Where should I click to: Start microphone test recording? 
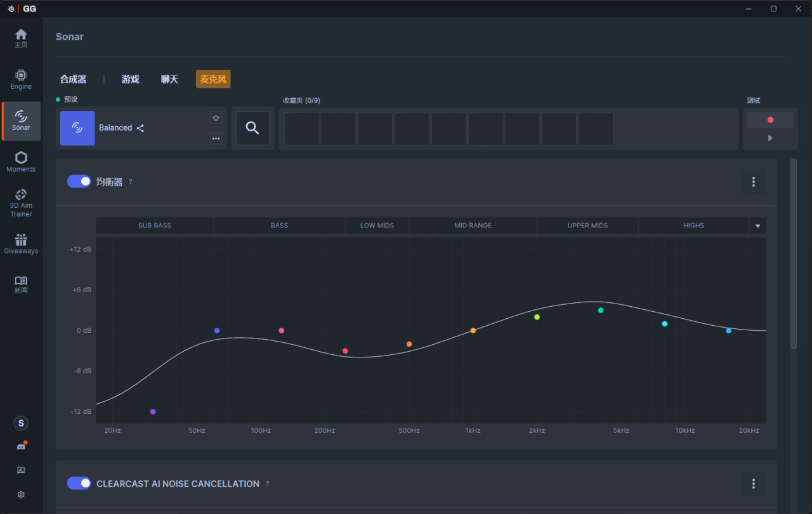pos(770,120)
